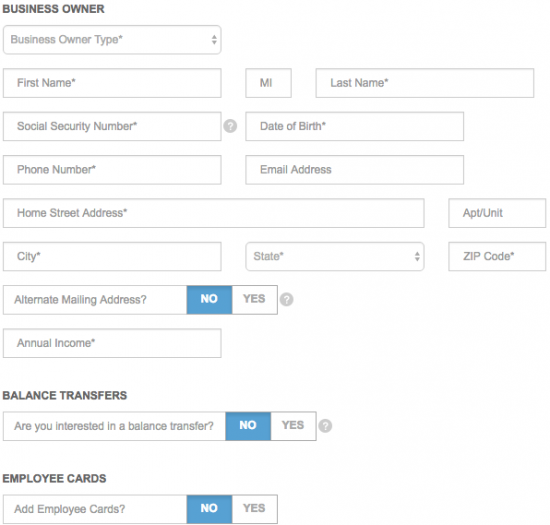The height and width of the screenshot is (525, 550).
Task: Click the Social Security Number field
Action: pyautogui.click(x=112, y=126)
